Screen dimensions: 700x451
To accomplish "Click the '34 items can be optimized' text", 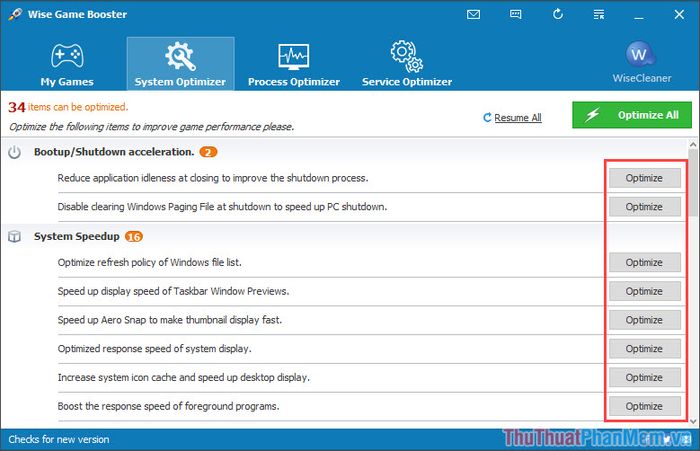I will pos(68,107).
